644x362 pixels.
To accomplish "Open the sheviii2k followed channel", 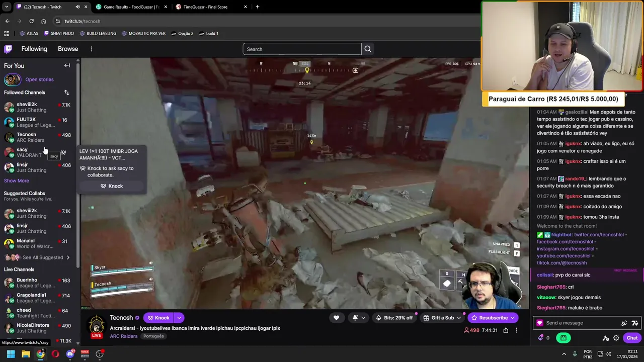I will pyautogui.click(x=38, y=107).
